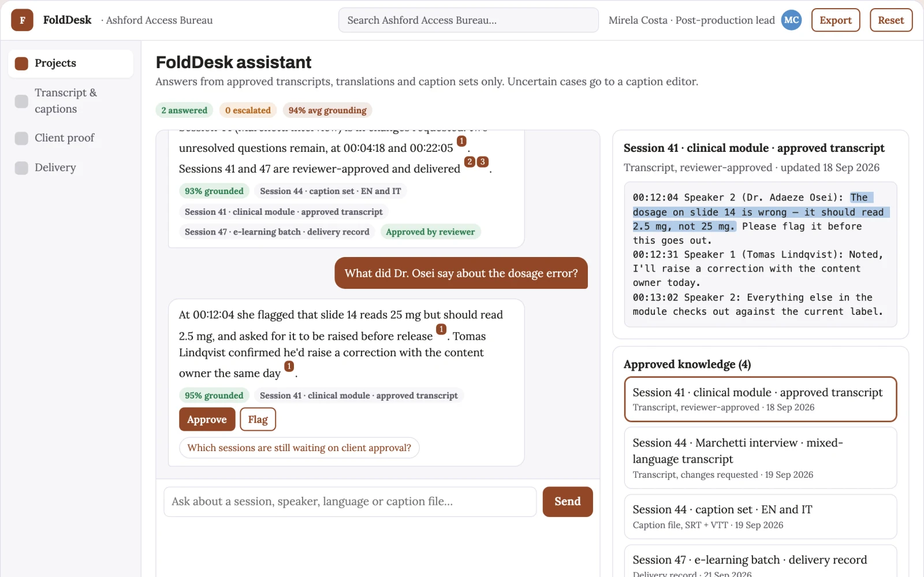Flag the dosage error answer
This screenshot has height=577, width=924.
(x=258, y=419)
